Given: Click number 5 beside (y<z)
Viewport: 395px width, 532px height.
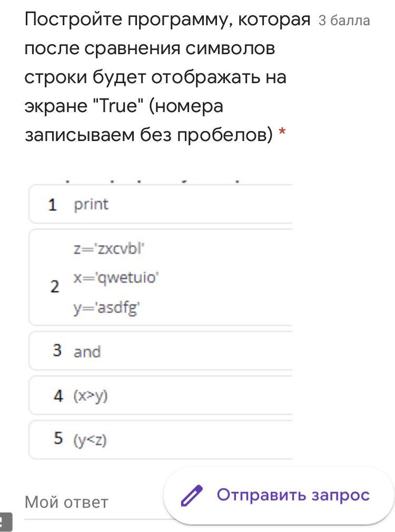Looking at the screenshot, I should click(x=58, y=438).
